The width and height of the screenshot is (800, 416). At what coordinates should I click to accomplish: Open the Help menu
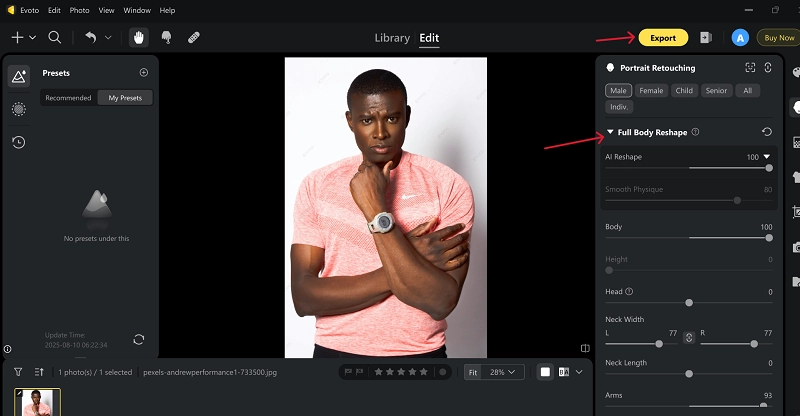(167, 10)
